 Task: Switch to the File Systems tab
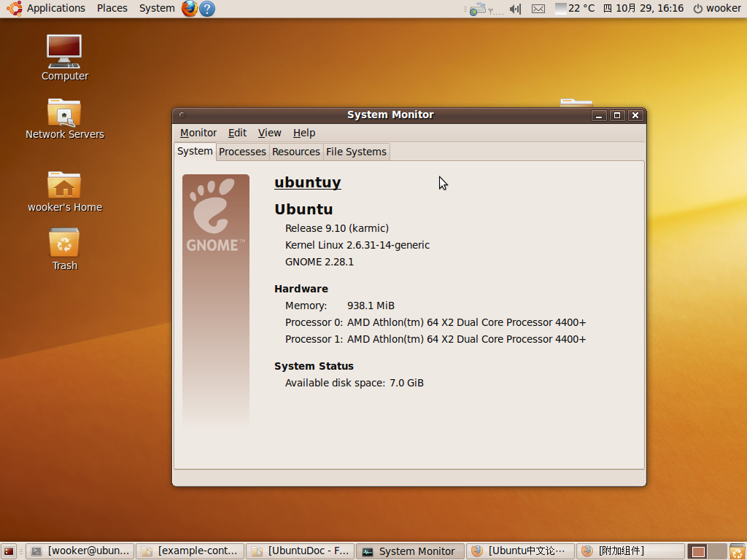click(x=356, y=152)
